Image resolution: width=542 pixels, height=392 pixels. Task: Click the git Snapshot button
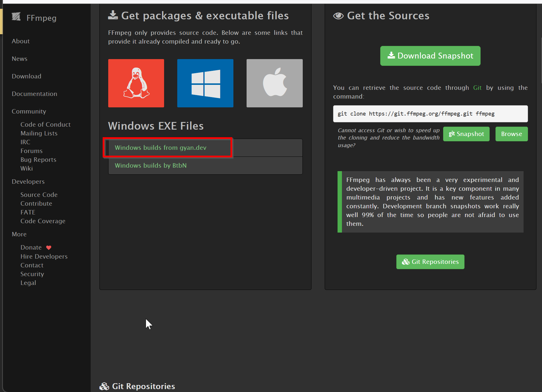466,134
